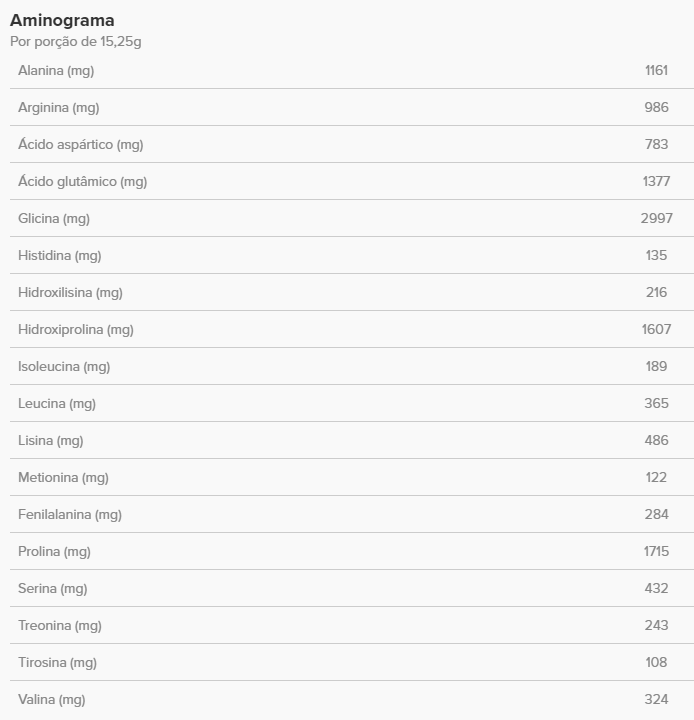Screen dimensions: 694x720
Task: Select the Hidroxilisina (mg) label
Action: tap(70, 292)
